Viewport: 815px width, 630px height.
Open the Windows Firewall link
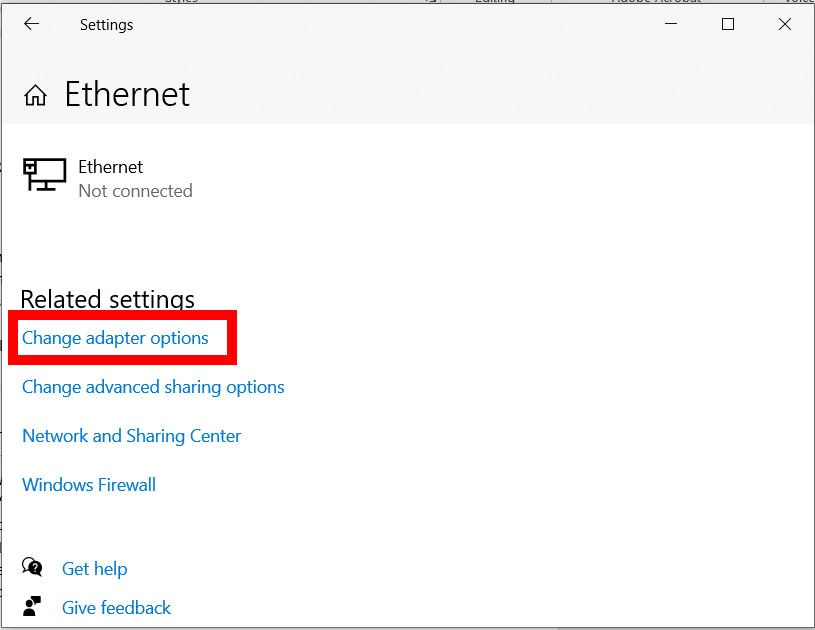(x=89, y=485)
